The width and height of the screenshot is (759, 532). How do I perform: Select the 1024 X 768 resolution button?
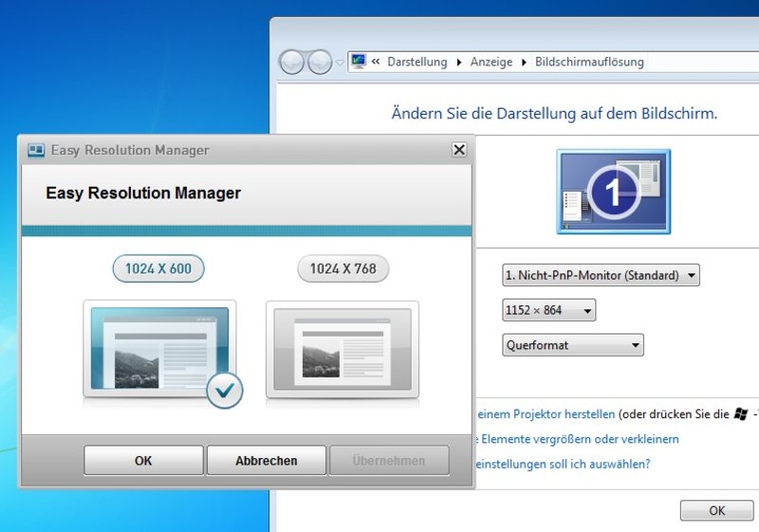pyautogui.click(x=342, y=268)
